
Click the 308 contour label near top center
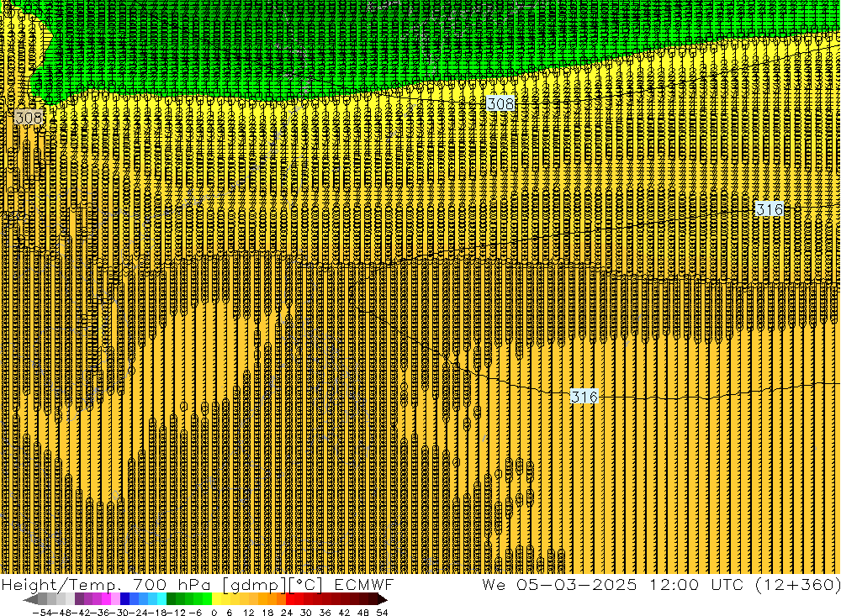(500, 103)
